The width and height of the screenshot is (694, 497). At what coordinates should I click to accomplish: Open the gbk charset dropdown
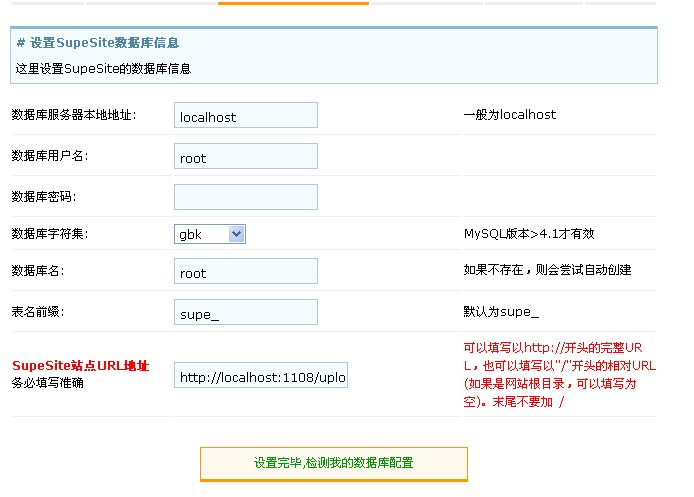(x=210, y=234)
